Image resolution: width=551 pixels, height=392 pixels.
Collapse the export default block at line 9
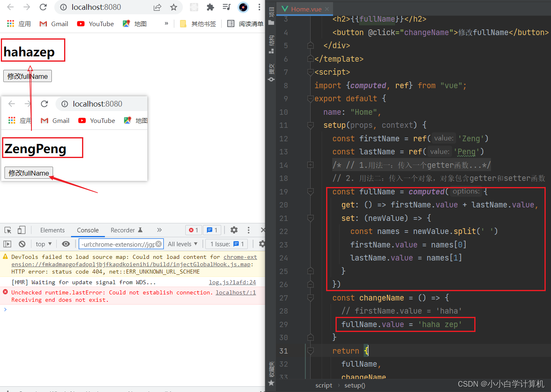coord(311,99)
